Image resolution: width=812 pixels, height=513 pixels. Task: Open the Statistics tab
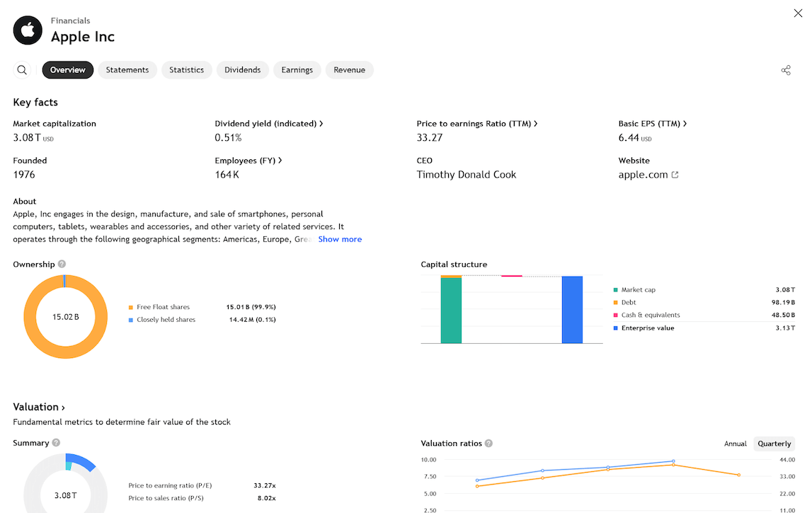[186, 70]
